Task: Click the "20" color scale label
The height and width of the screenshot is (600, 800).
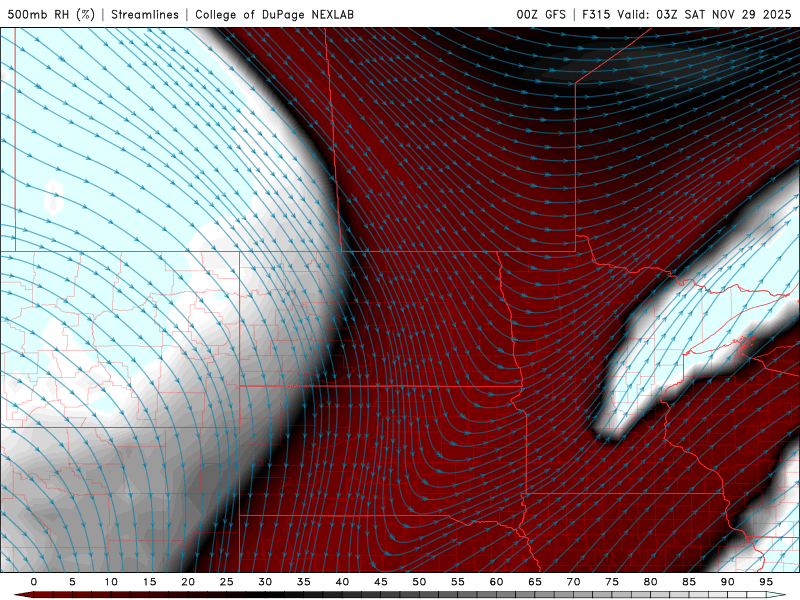Action: pyautogui.click(x=188, y=582)
